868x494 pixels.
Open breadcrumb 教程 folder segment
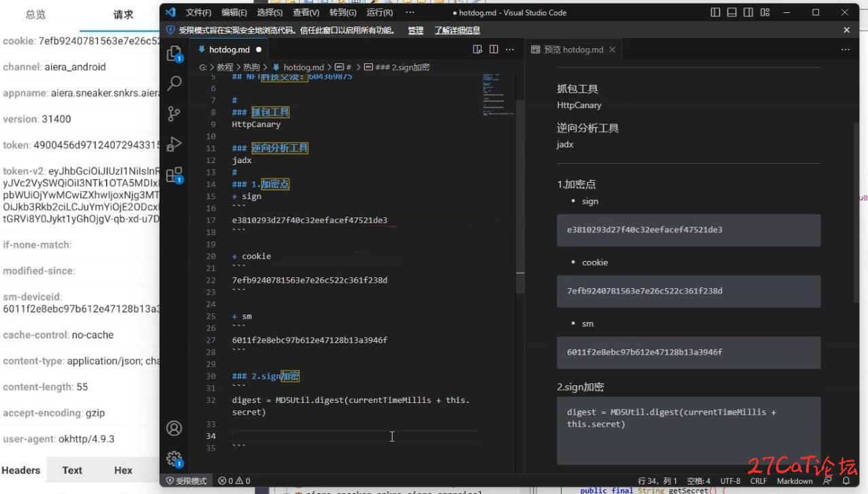click(x=225, y=67)
